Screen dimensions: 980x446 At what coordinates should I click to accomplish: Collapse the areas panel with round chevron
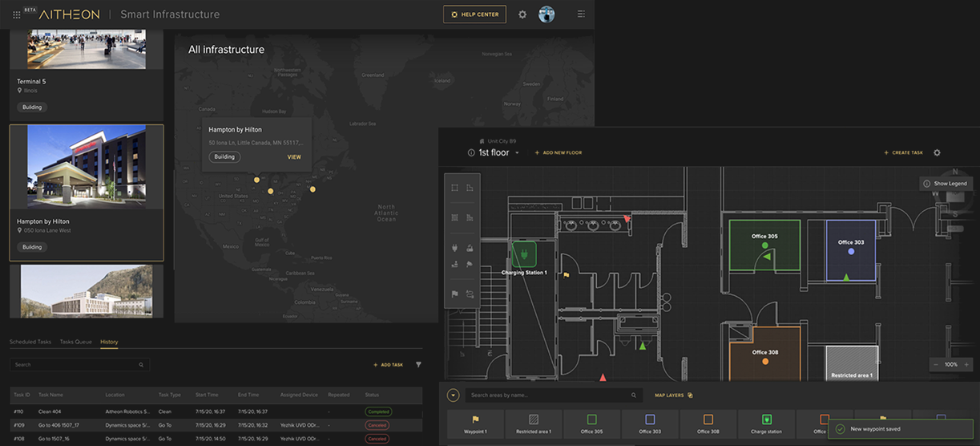click(x=454, y=395)
